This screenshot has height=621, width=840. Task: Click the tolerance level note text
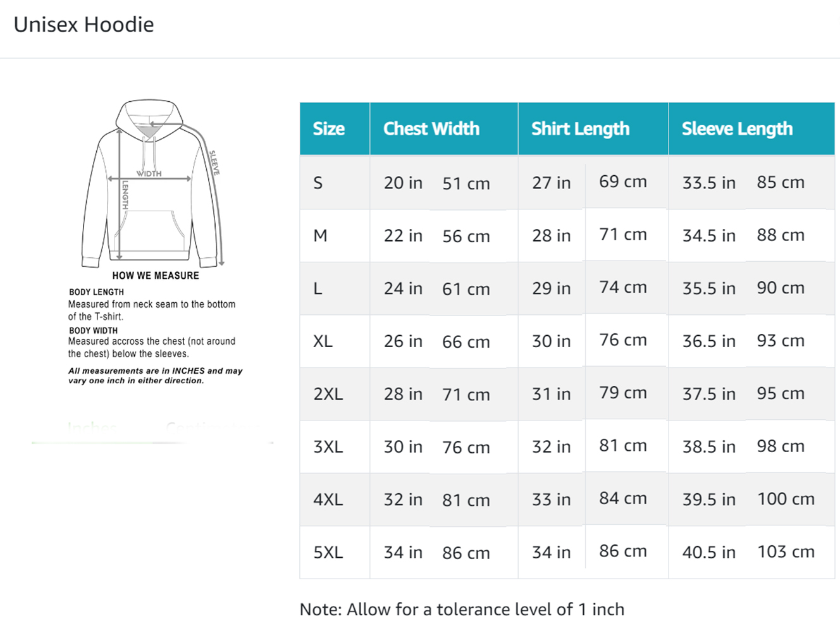(462, 610)
